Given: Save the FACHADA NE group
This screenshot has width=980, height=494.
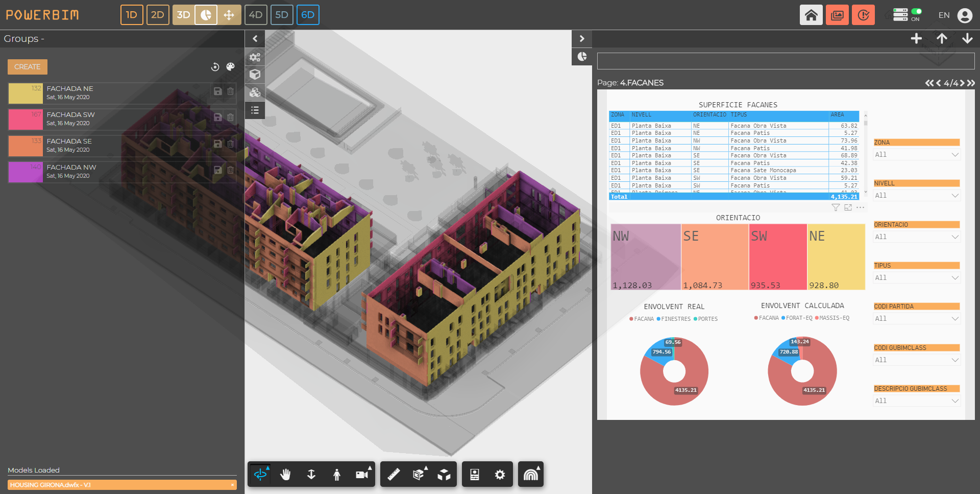Looking at the screenshot, I should (217, 91).
